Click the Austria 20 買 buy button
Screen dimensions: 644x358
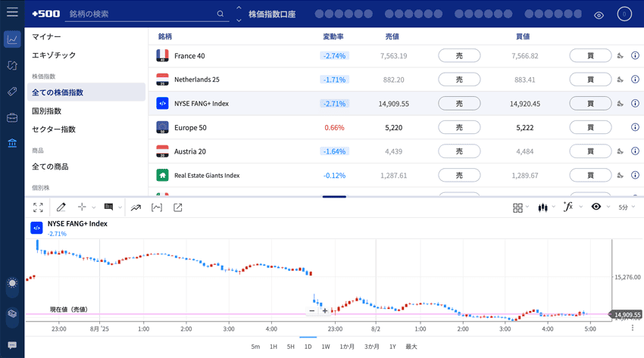590,151
